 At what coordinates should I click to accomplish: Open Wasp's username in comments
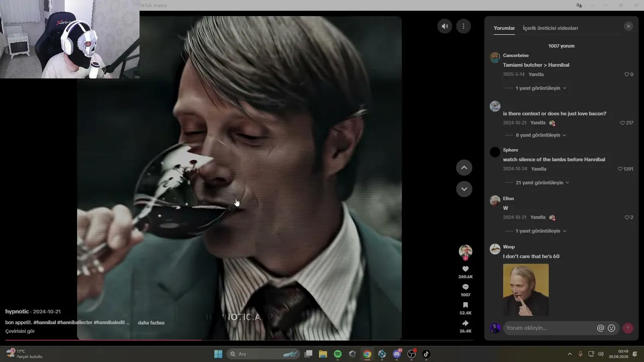[x=509, y=247]
